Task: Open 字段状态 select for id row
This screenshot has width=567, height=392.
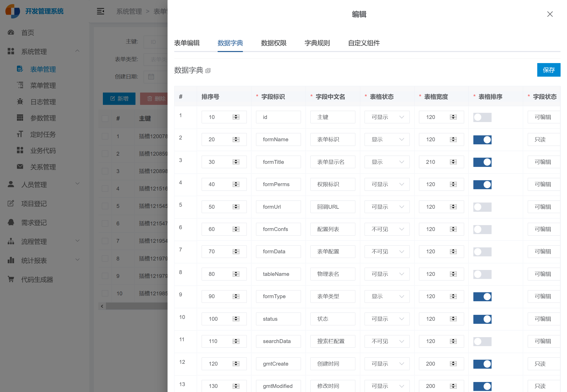Action: 544,117
